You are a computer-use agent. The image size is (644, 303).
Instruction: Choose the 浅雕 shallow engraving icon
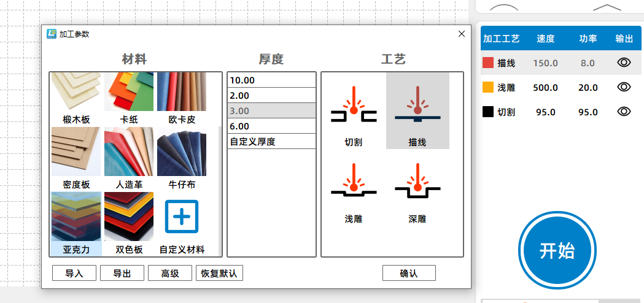point(353,188)
